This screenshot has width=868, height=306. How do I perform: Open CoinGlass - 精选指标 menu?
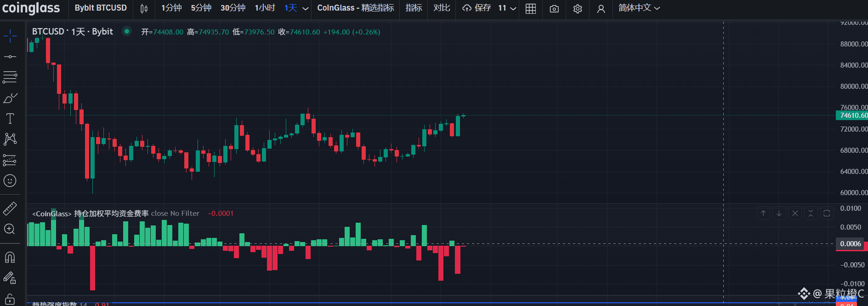click(356, 8)
